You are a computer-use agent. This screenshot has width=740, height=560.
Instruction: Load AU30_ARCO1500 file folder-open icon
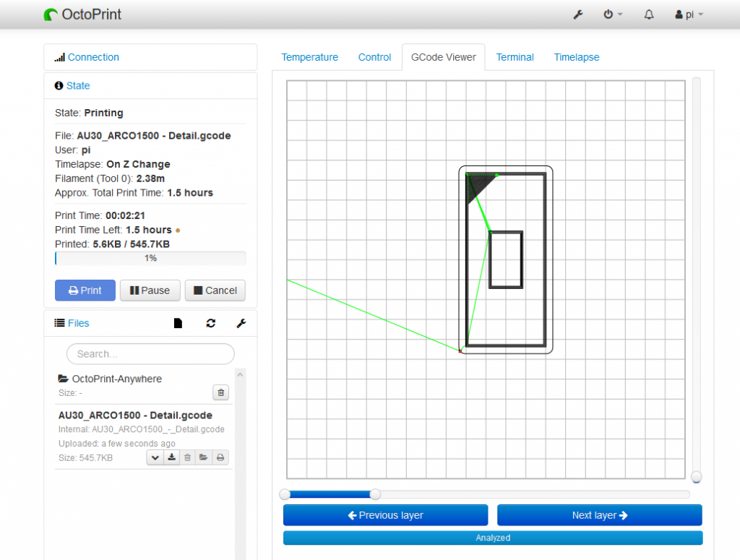click(x=203, y=457)
